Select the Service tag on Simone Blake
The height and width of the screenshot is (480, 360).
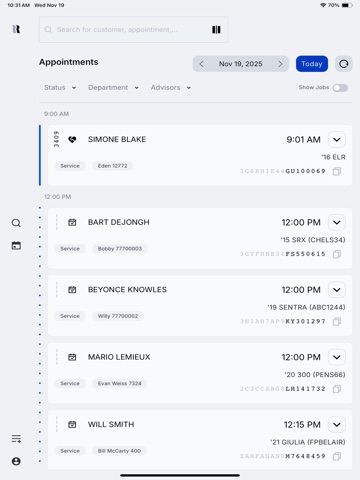coord(70,166)
